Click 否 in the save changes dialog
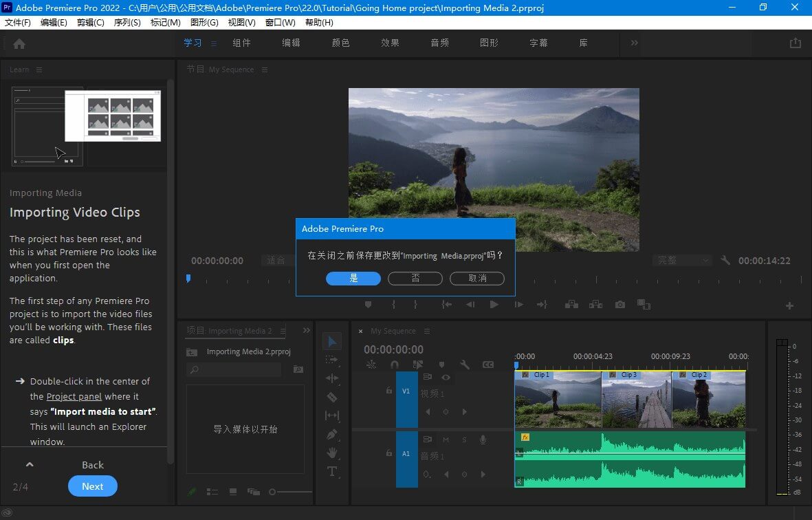The width and height of the screenshot is (812, 520). coord(415,279)
